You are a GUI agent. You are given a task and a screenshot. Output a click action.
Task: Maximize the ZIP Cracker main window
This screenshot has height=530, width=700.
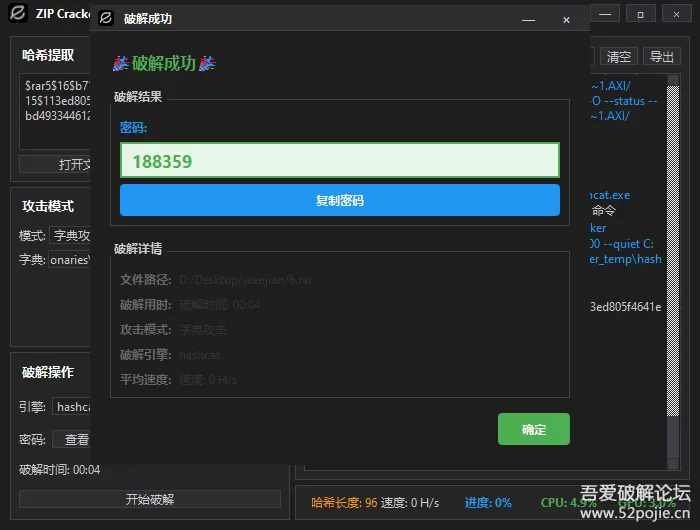point(641,14)
